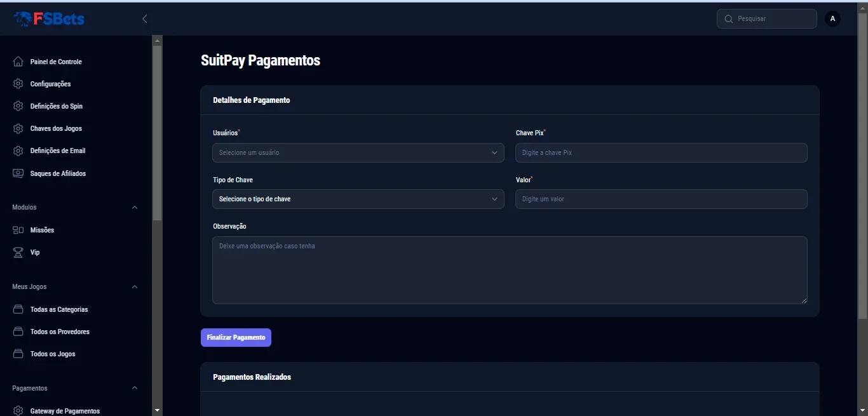Open the user avatar 'A' menu
Image resolution: width=868 pixels, height=416 pixels.
click(x=832, y=19)
